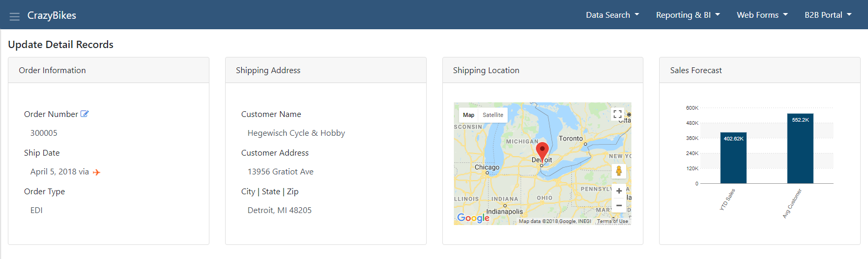Switch map to Map view
868x259 pixels.
[x=468, y=115]
